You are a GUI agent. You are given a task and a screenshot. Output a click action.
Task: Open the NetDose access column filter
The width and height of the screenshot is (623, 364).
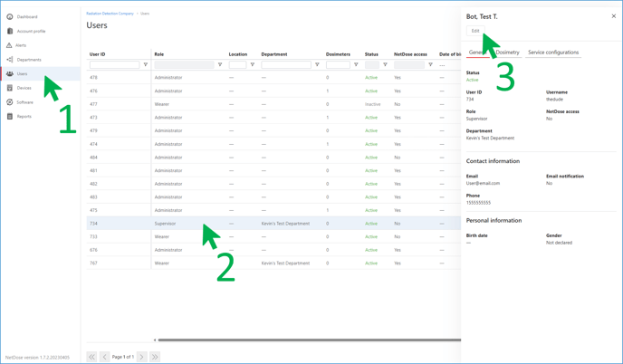point(430,65)
